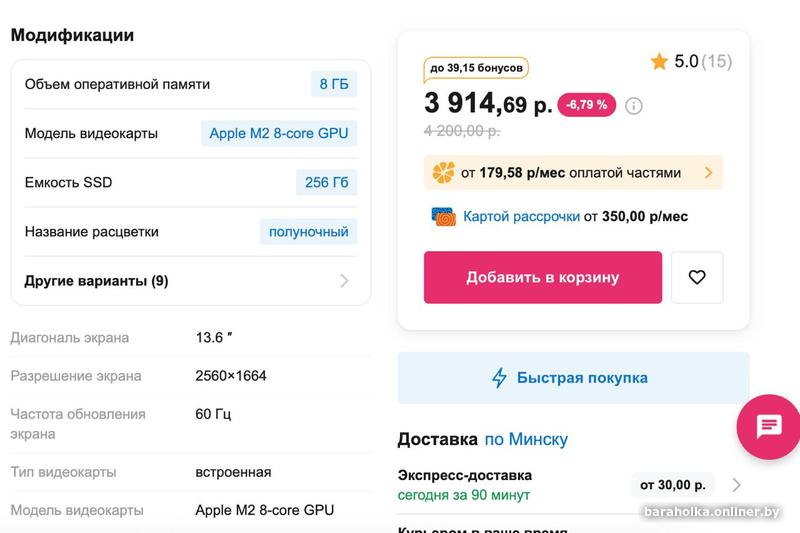This screenshot has width=800, height=533.
Task: Add product to wishlist with heart icon
Action: 697,277
